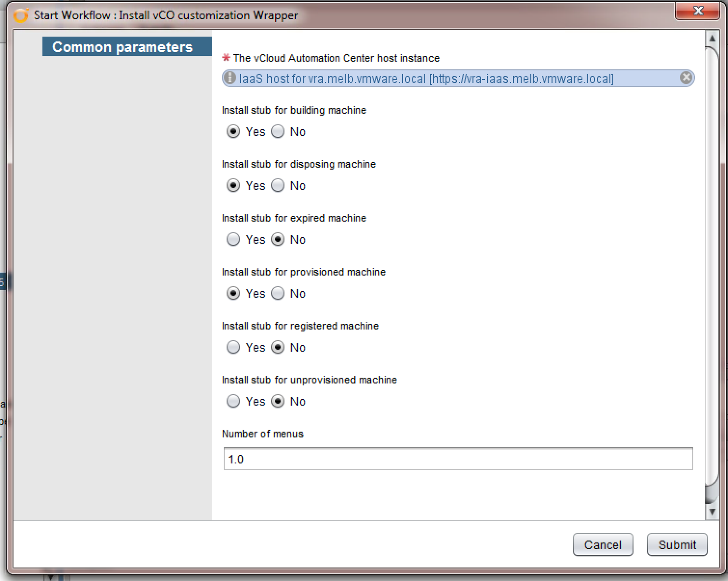Submit the Install vCO customization workflow
Viewport: 728px width, 581px height.
[x=677, y=544]
